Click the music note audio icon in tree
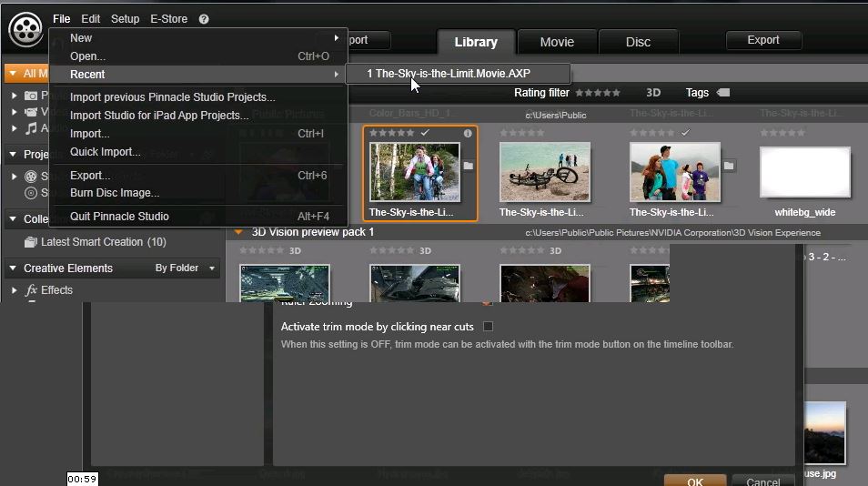868x486 pixels. point(31,128)
